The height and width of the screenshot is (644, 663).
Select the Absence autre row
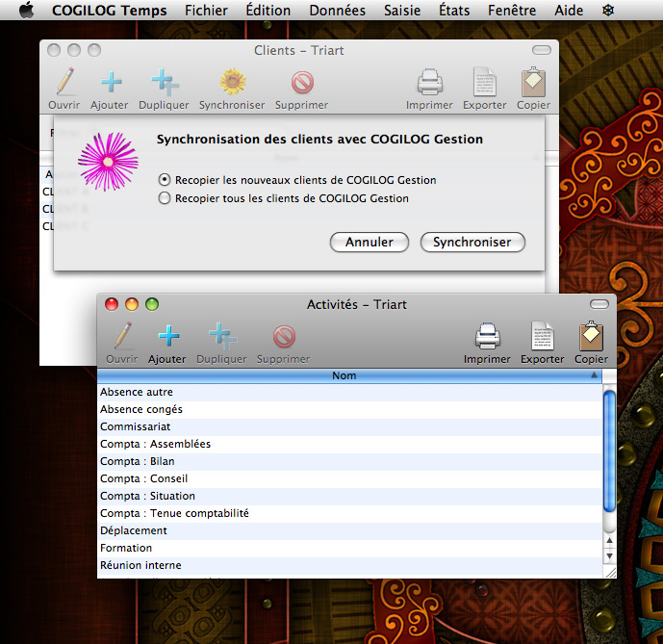349,392
